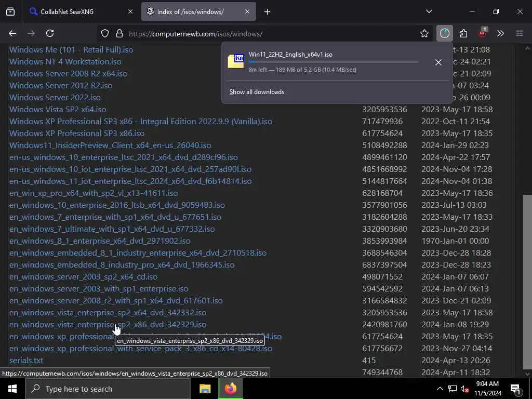Open XP SP3 Integral Edition (Vanilla).iso link

140,122
